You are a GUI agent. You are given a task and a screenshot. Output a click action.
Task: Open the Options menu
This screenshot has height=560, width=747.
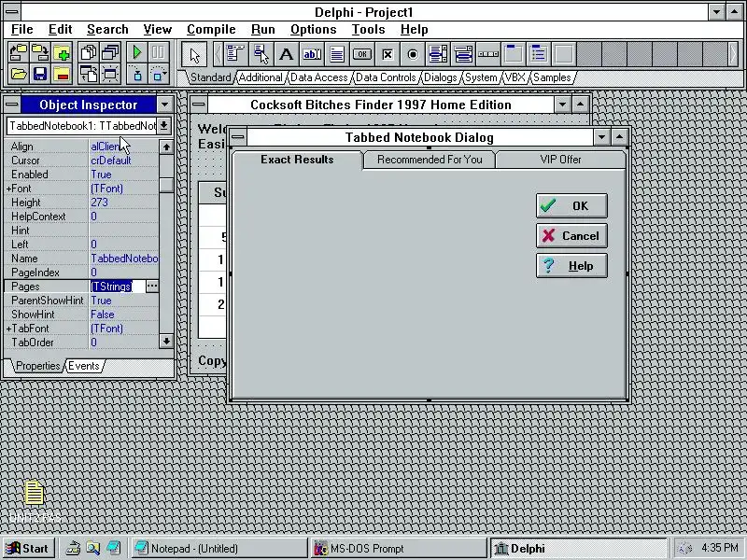coord(314,30)
